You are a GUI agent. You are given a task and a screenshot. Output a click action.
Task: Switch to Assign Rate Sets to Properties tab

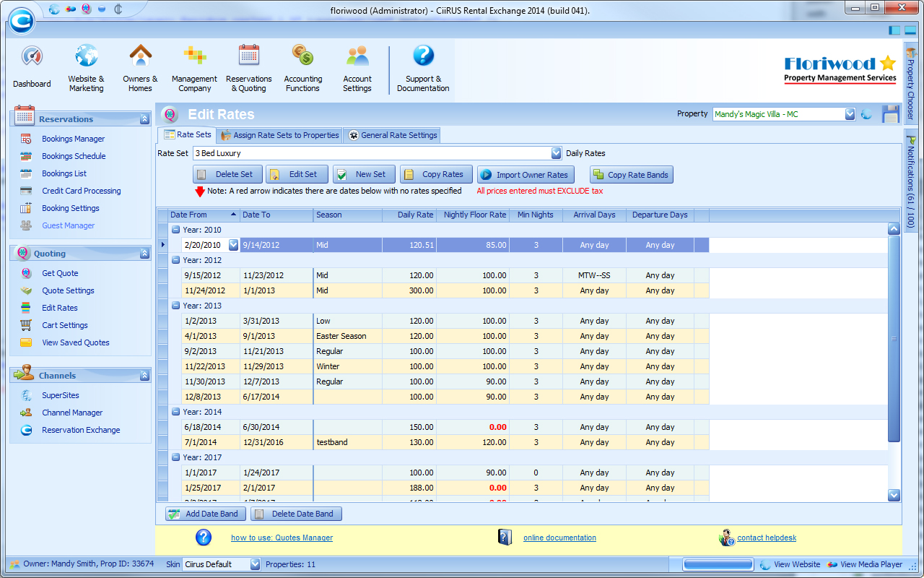coord(280,135)
